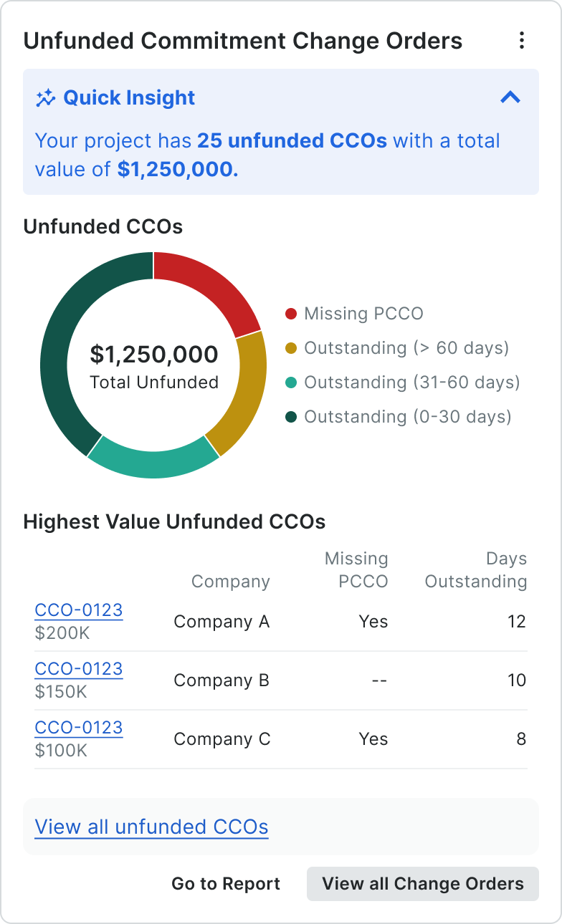Image resolution: width=562 pixels, height=924 pixels.
Task: Open the CCO-0123 link for Company C
Action: [79, 728]
